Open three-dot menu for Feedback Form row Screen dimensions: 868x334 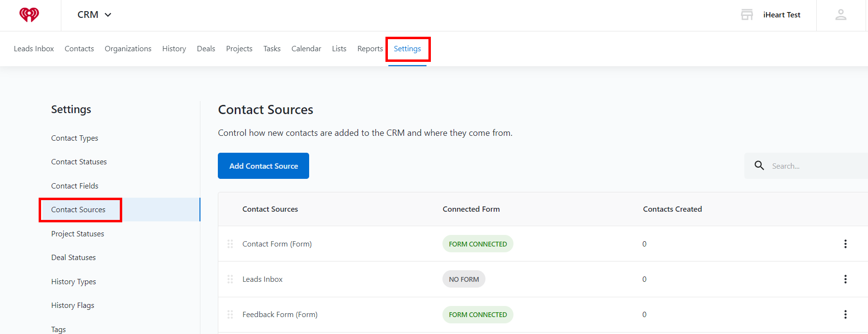845,314
